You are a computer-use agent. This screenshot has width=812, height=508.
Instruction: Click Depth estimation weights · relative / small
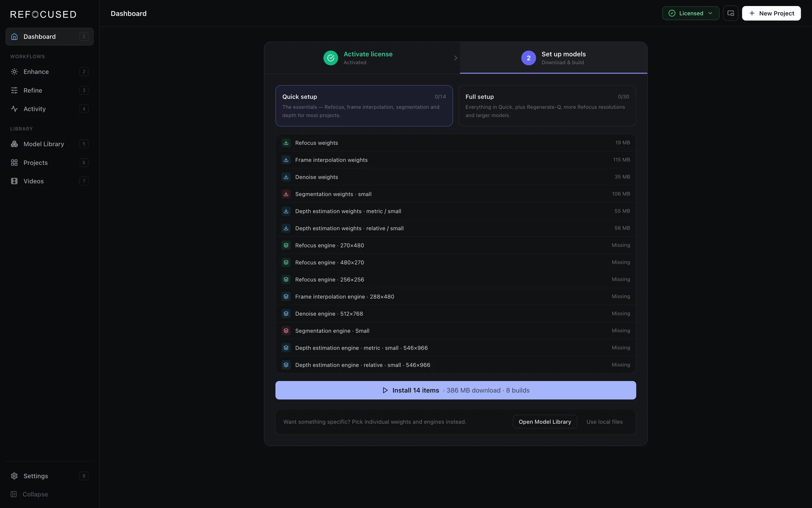pyautogui.click(x=349, y=228)
